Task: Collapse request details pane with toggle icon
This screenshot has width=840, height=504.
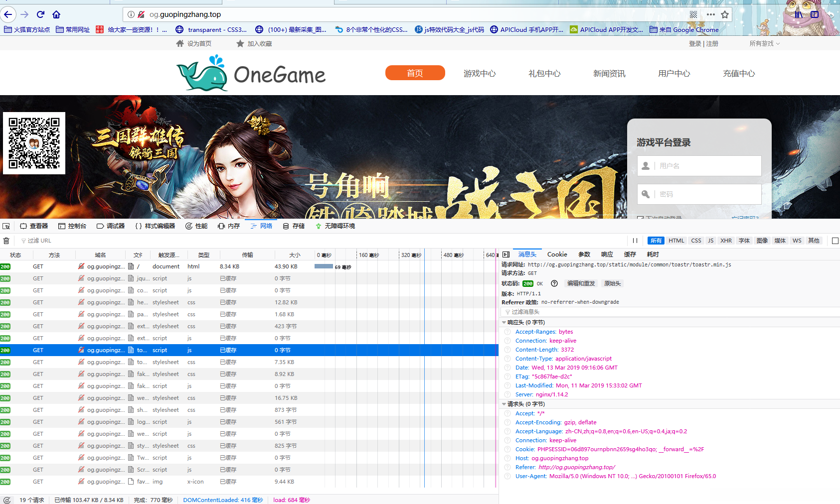Action: [x=506, y=254]
